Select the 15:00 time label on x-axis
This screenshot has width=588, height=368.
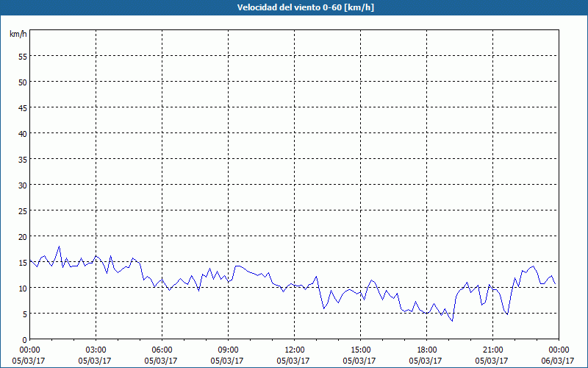coord(360,350)
